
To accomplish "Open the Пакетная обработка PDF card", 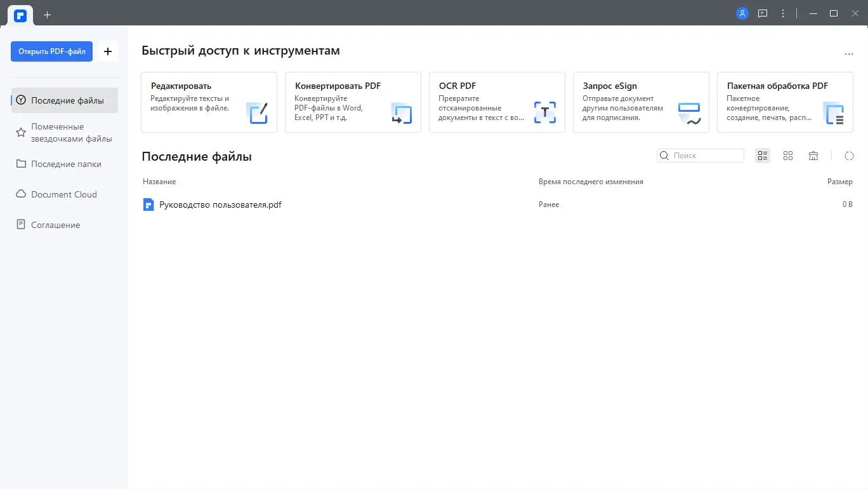I will pyautogui.click(x=785, y=102).
